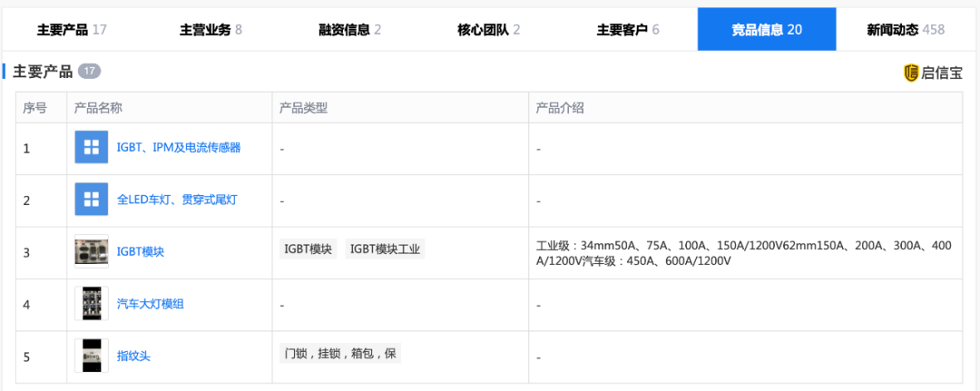
Task: Switch to the 主要客户 6 tab
Action: click(x=628, y=29)
